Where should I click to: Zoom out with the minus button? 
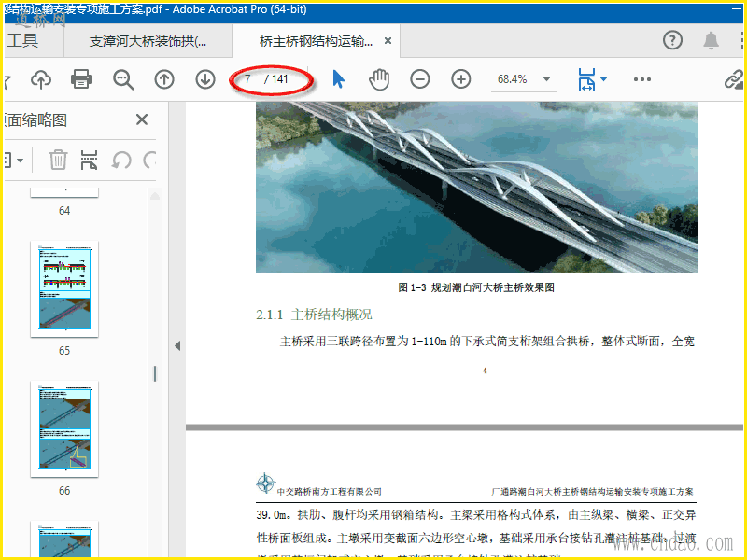click(x=419, y=79)
